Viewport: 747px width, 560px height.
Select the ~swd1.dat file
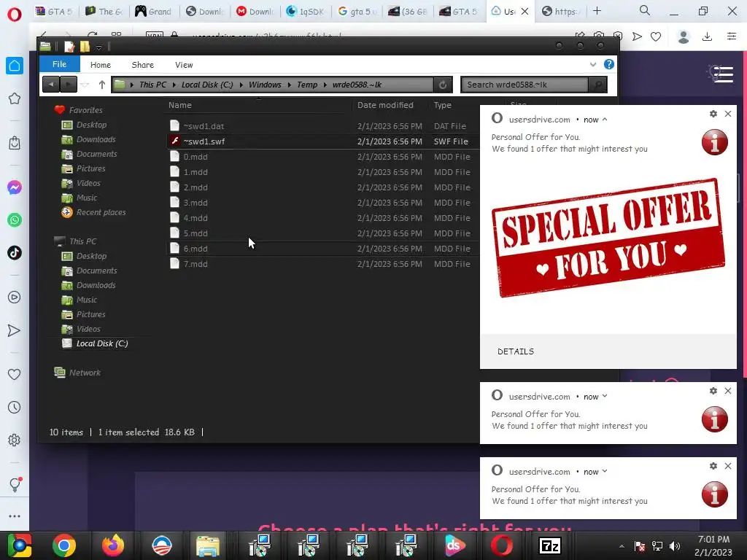click(x=204, y=126)
